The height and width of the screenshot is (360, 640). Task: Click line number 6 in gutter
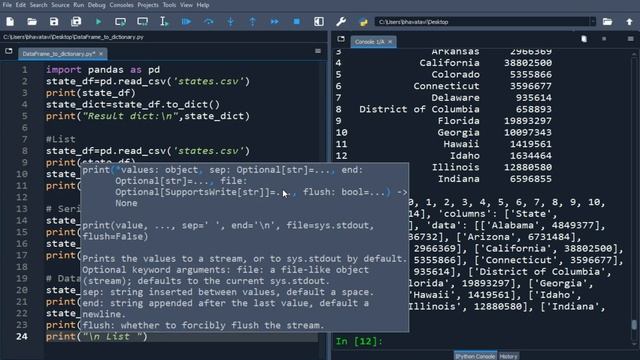pos(24,128)
